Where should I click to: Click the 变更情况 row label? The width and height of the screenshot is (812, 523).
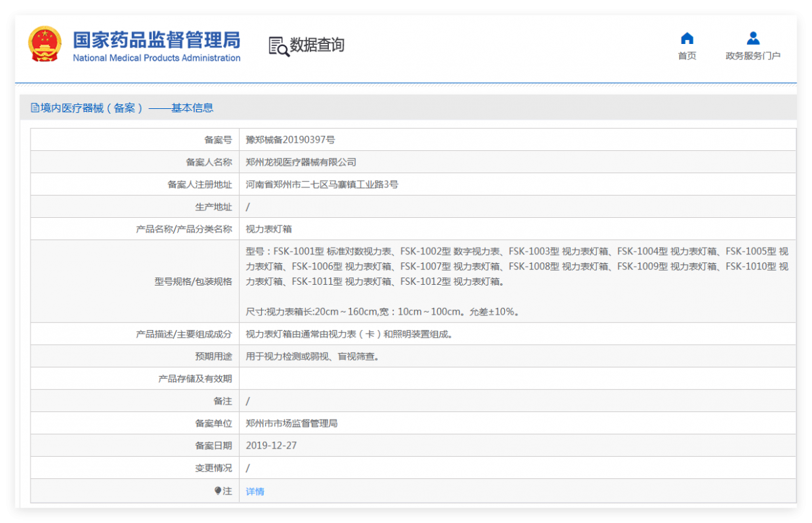coord(213,468)
